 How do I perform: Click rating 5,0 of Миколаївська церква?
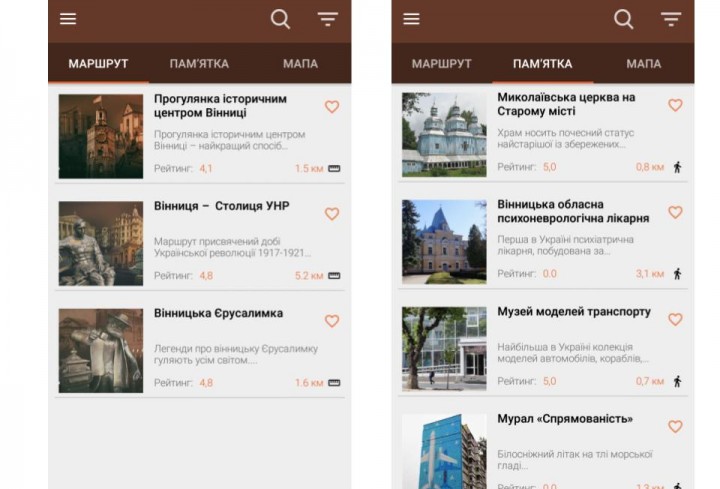click(549, 167)
